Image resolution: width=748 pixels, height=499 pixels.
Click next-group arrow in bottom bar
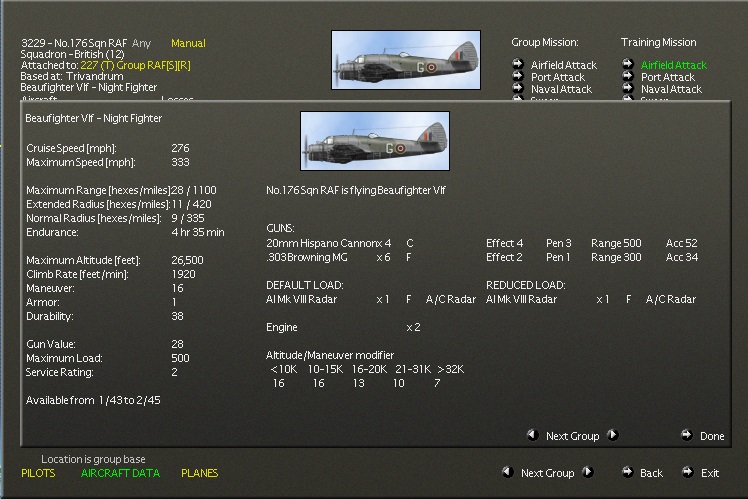[x=588, y=472]
